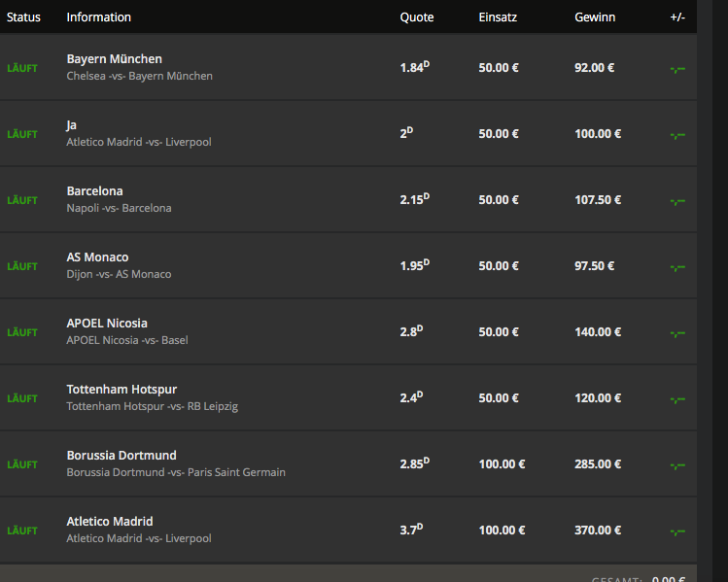This screenshot has height=582, width=728.
Task: Click the vertical scrollbar track at right
Action: point(705,291)
